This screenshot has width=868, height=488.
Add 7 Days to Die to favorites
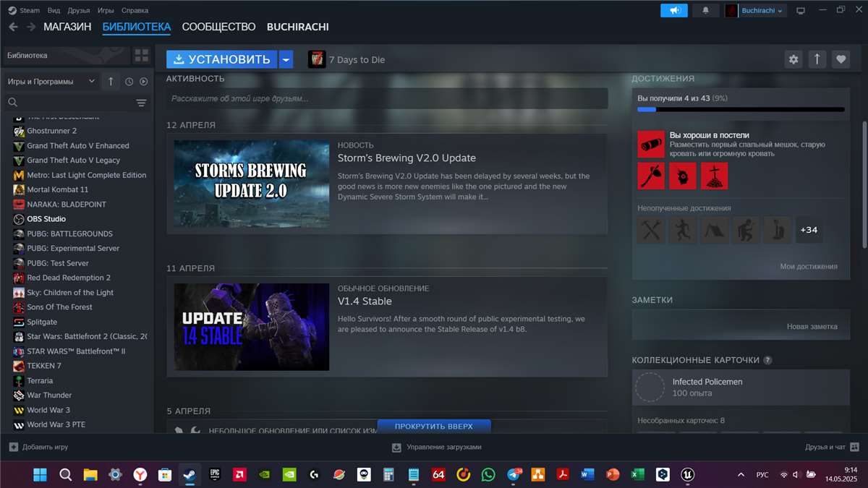(840, 59)
